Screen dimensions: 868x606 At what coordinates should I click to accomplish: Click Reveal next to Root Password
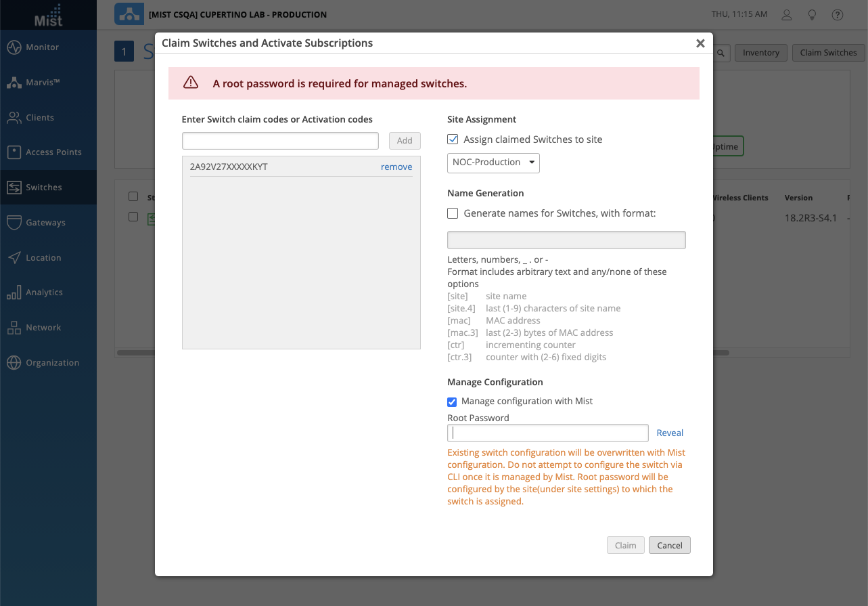[x=670, y=433]
